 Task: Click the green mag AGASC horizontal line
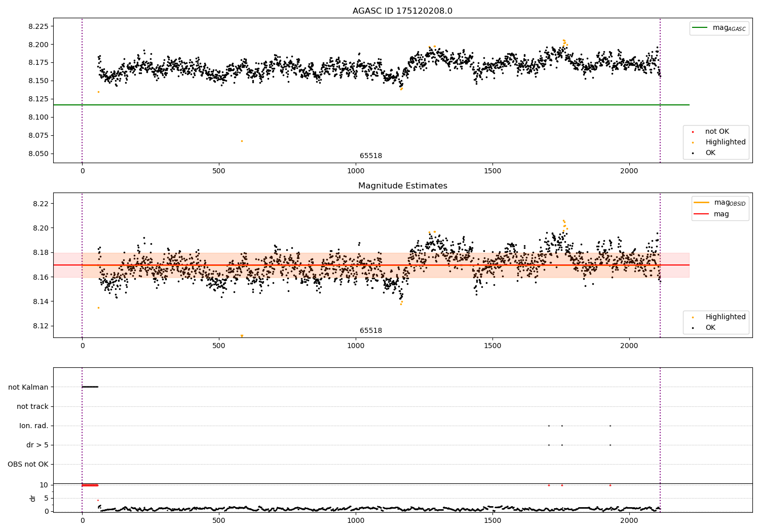(371, 105)
